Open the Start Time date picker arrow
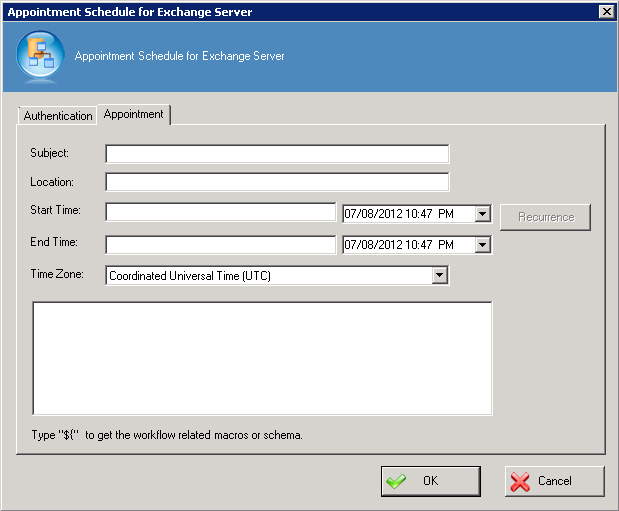This screenshot has height=511, width=619. coord(483,213)
